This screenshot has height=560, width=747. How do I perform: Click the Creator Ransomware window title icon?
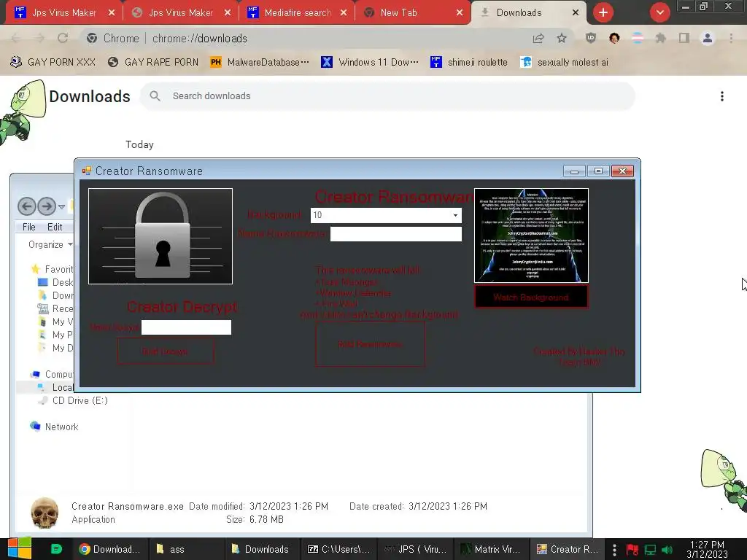coord(87,171)
